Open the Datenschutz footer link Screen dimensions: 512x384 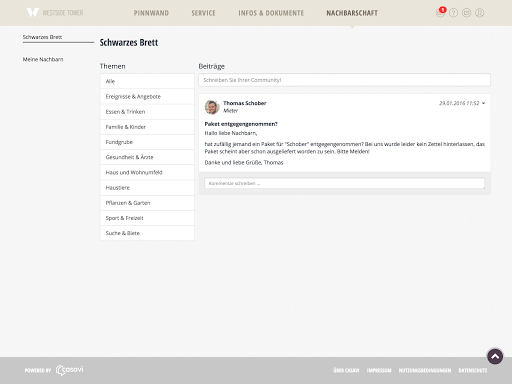point(473,370)
